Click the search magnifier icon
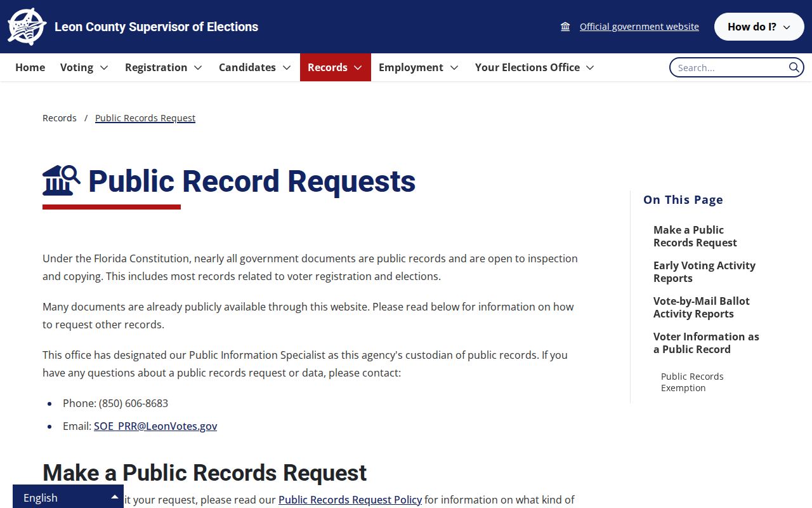Viewport: 812px width, 508px height. pyautogui.click(x=794, y=67)
